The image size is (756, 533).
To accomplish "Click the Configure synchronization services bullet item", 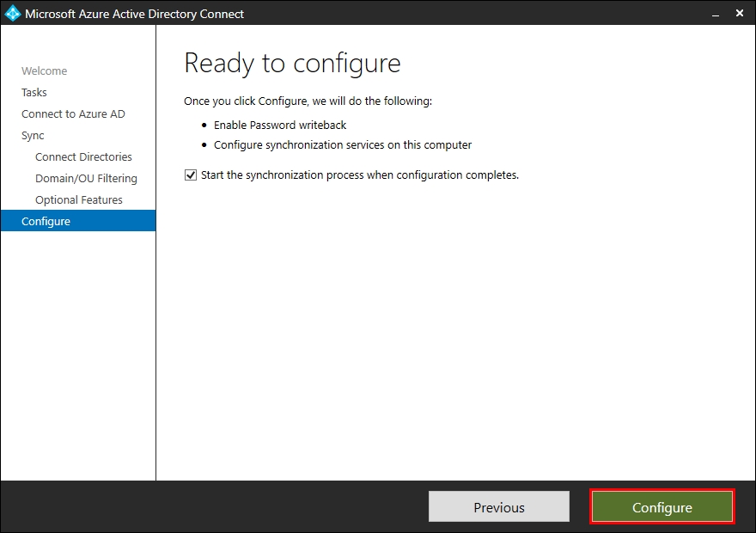I will [344, 144].
